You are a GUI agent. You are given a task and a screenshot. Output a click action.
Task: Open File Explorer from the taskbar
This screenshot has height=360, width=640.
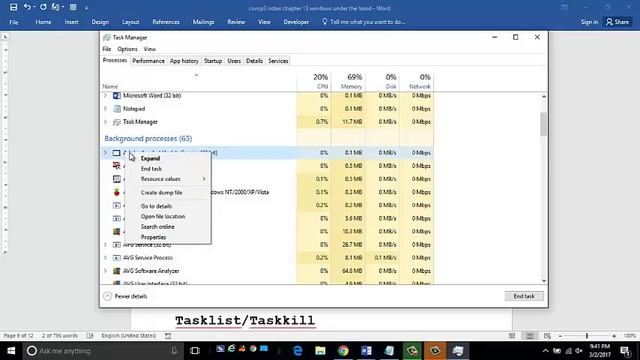point(320,351)
